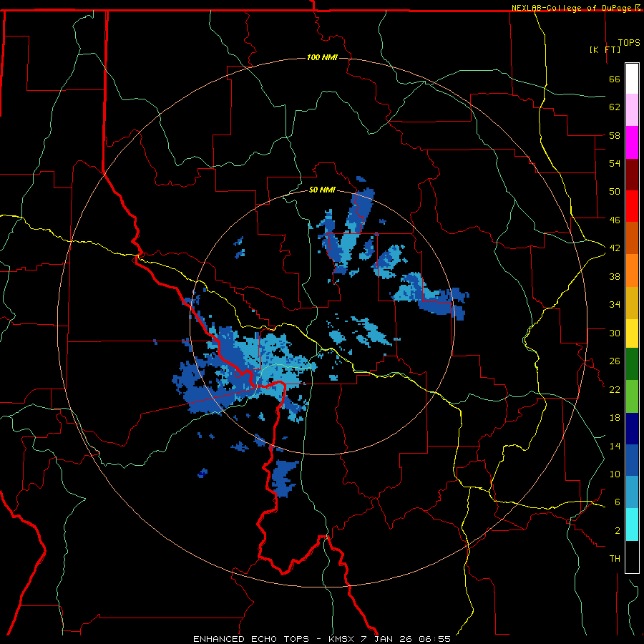Image resolution: width=644 pixels, height=644 pixels.
Task: Click the black TH threshold legend swatch
Action: [x=632, y=557]
